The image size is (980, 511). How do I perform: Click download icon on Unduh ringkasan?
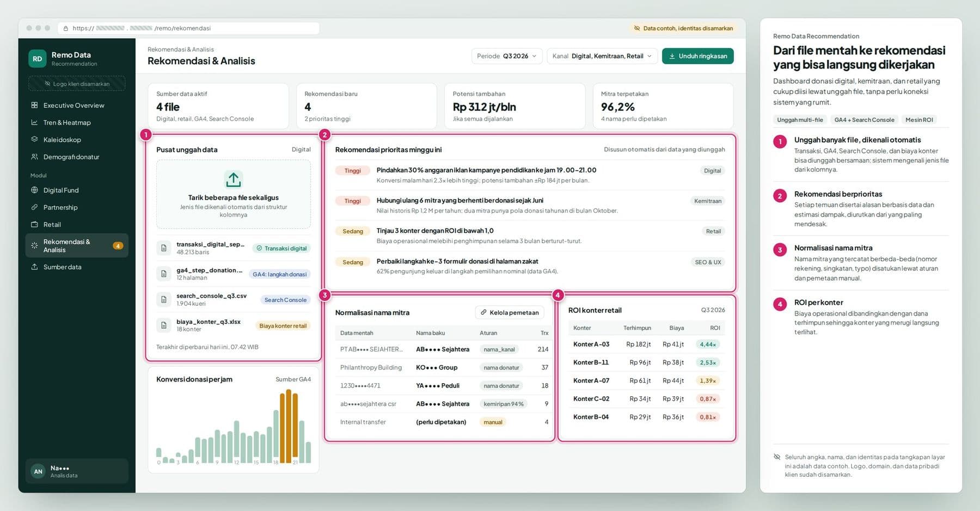[x=672, y=56]
